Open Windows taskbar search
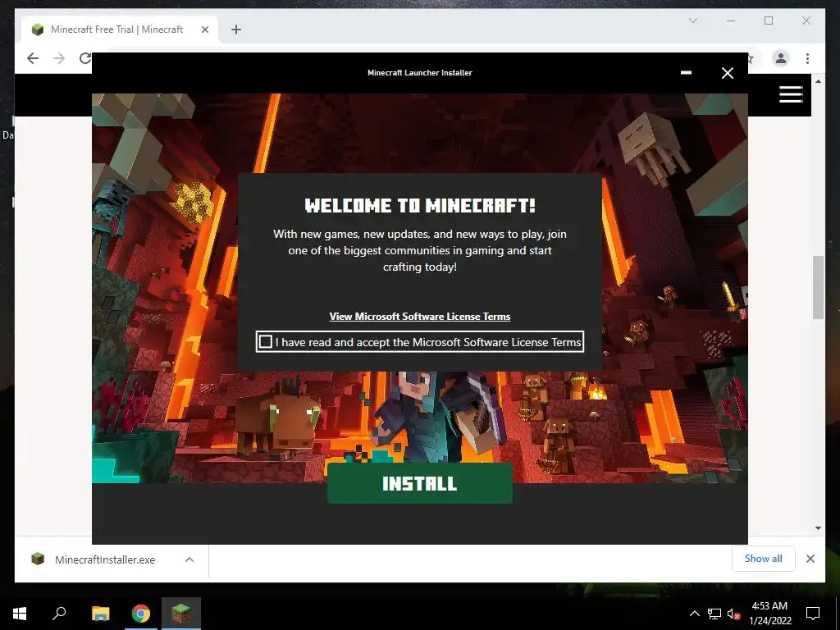Screen dimensions: 840x630 pyautogui.click(x=59, y=614)
